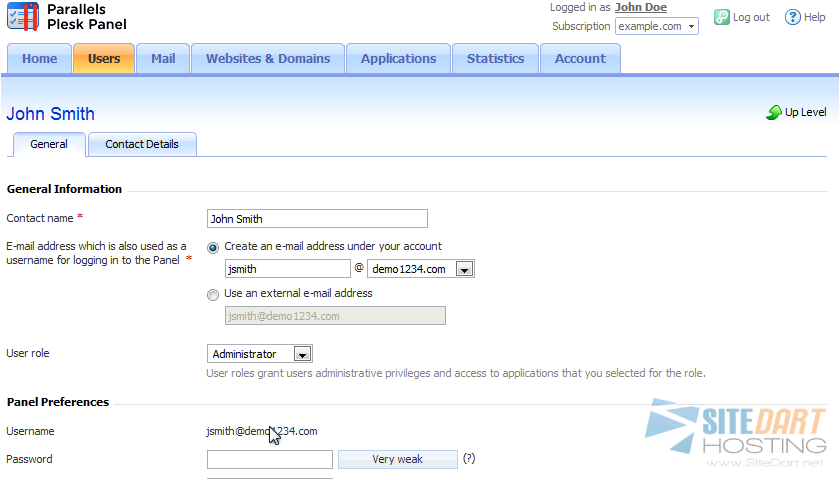The width and height of the screenshot is (840, 480).
Task: Click the Username value jsmith@demo1234.com
Action: point(261,431)
